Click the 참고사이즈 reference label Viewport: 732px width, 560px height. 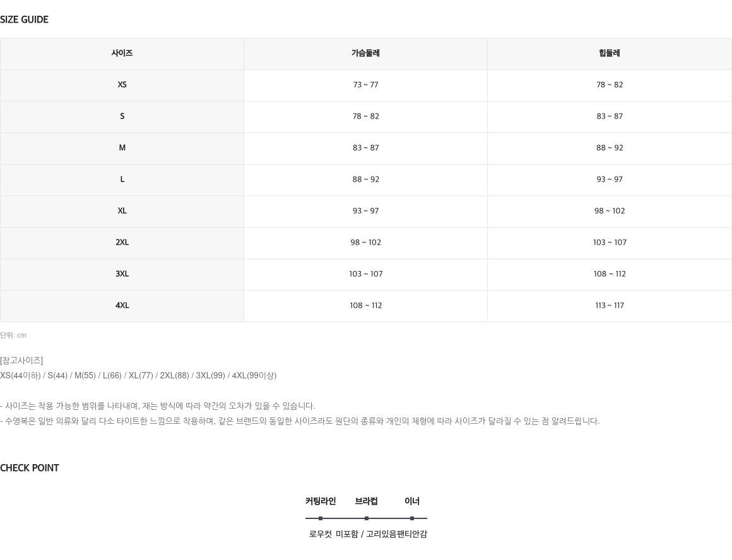click(x=21, y=361)
